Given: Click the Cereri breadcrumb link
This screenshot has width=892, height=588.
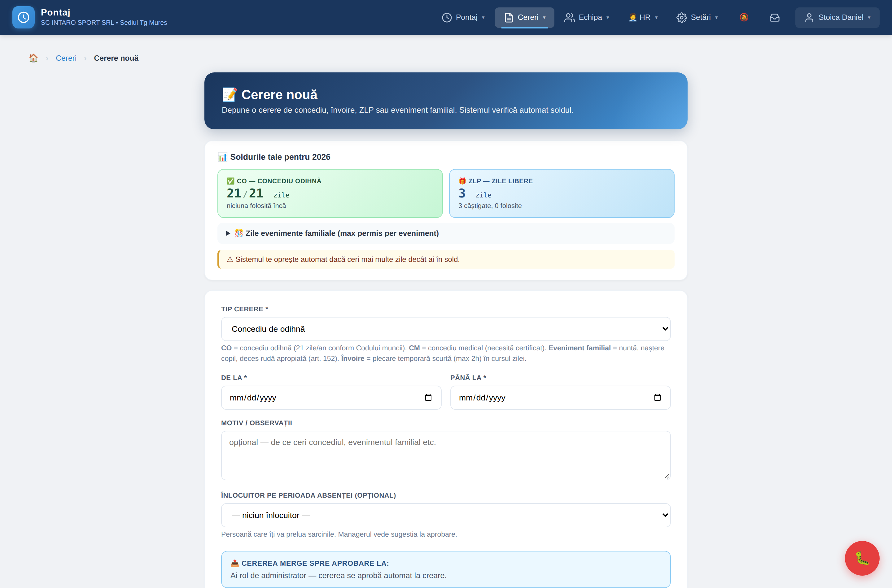Looking at the screenshot, I should [x=66, y=58].
